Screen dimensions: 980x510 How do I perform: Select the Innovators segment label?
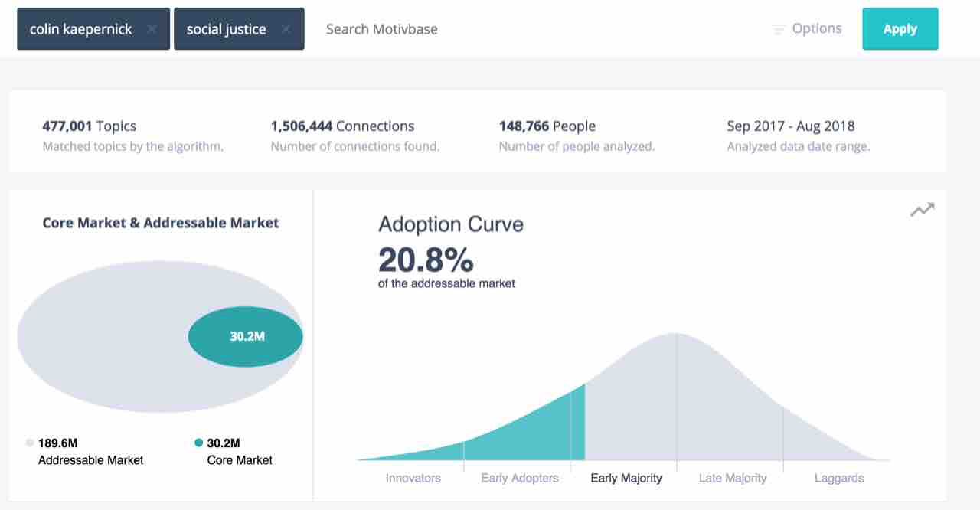pyautogui.click(x=413, y=478)
